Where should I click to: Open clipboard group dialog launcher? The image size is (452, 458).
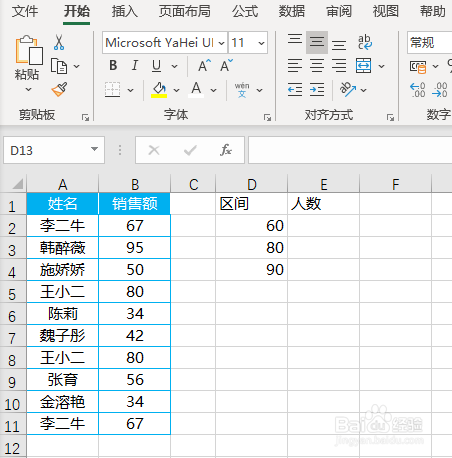coord(86,117)
